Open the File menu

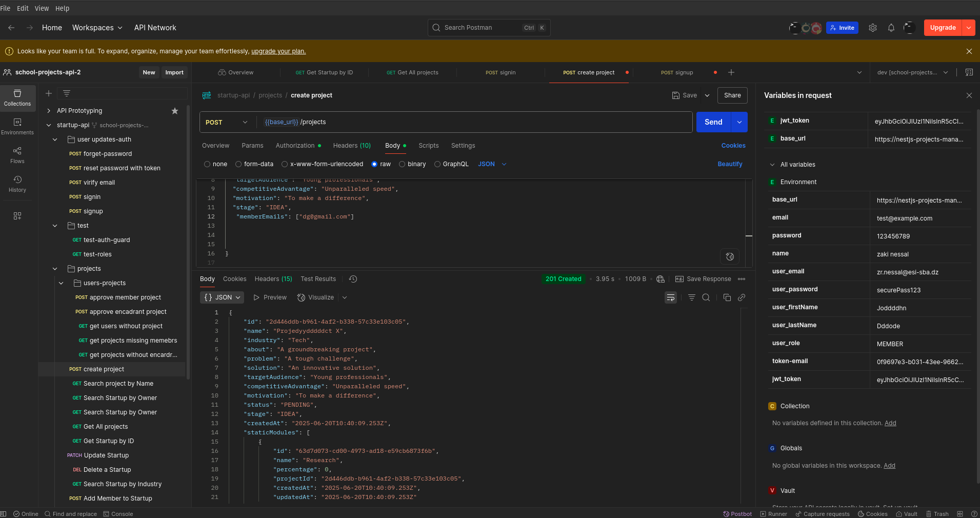[x=6, y=8]
